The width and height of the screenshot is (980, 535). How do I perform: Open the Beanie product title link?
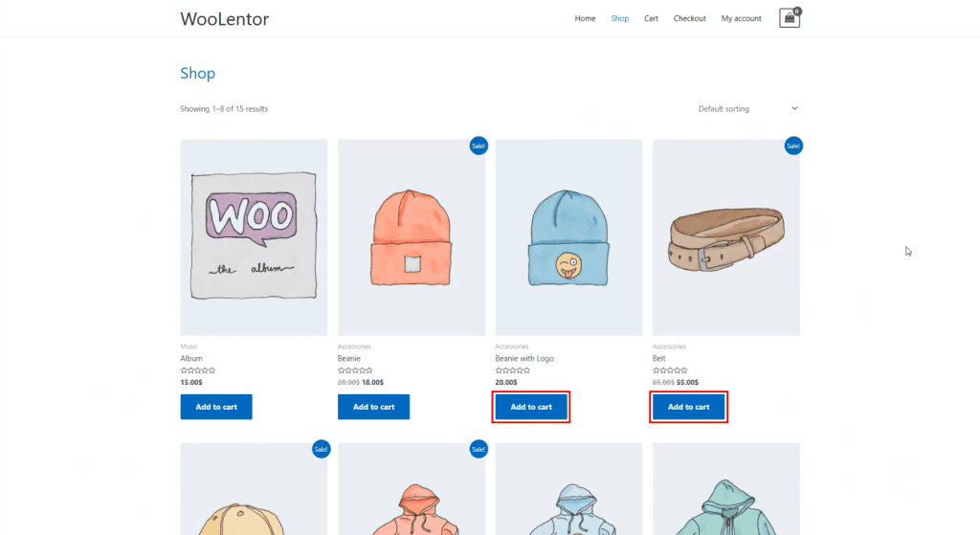pos(348,359)
